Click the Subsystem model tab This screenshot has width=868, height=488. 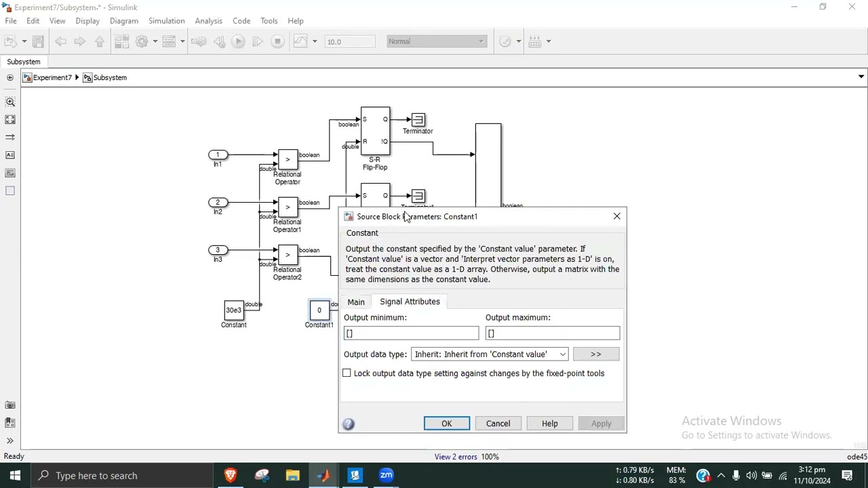pos(24,62)
